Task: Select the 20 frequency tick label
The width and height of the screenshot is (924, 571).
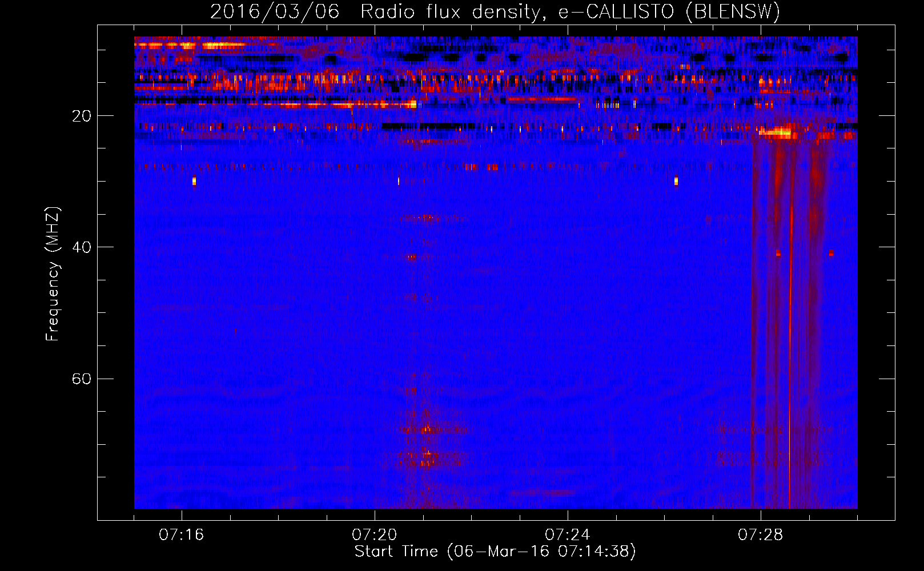Action: coord(82,116)
